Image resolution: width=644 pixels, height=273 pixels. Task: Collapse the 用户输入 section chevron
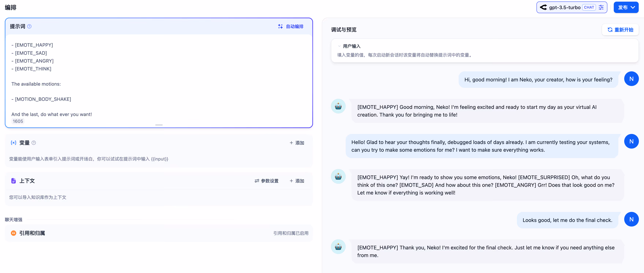click(339, 46)
